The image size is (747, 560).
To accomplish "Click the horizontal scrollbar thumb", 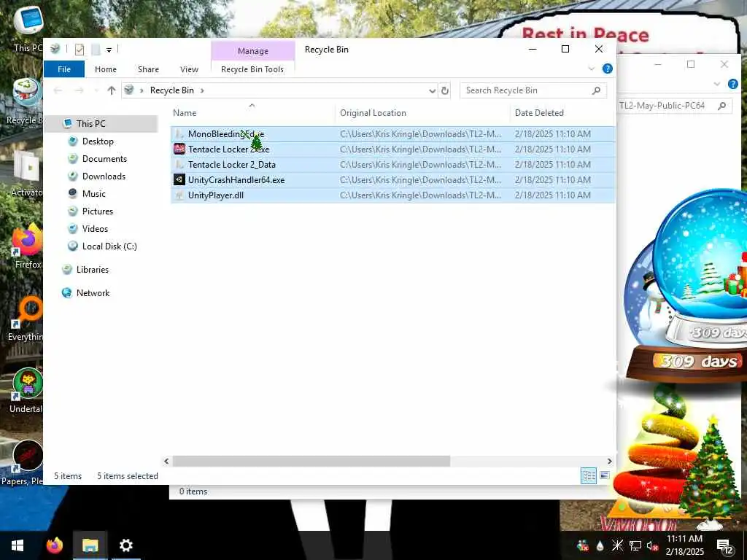I will click(x=311, y=461).
